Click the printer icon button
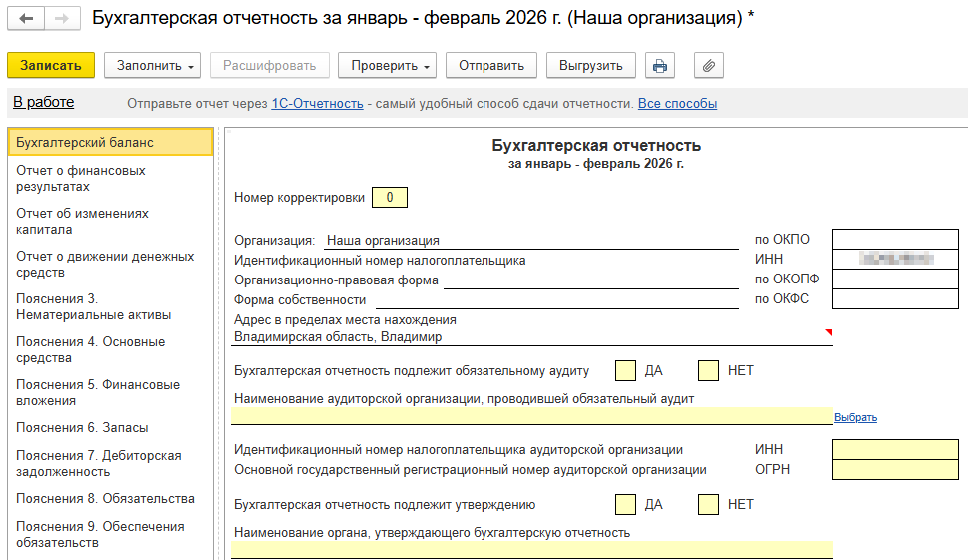 pos(660,65)
